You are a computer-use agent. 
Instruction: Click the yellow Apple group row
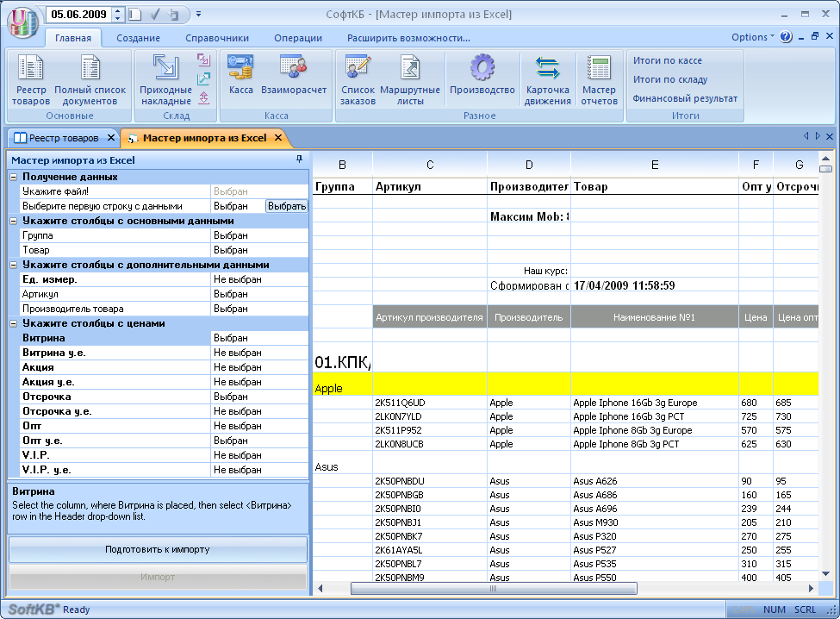point(566,385)
